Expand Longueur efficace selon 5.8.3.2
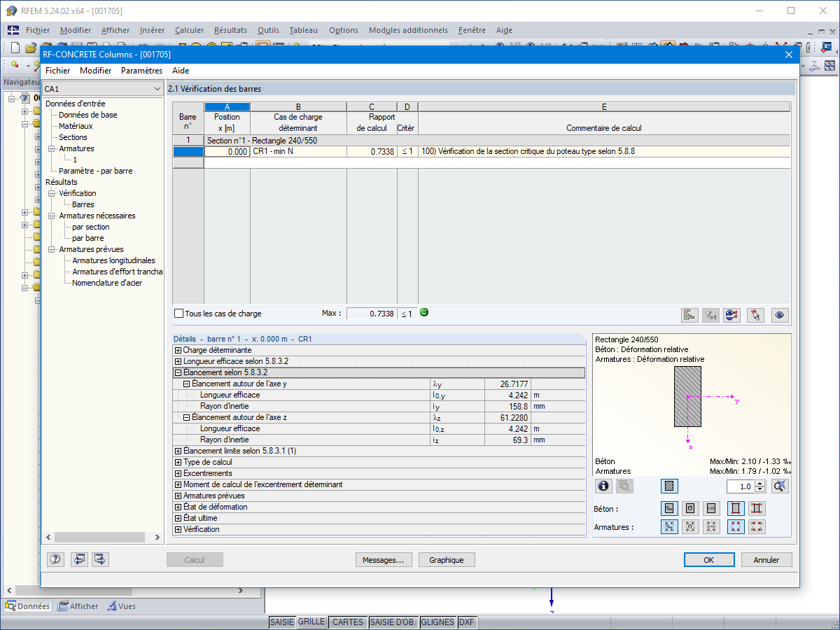The width and height of the screenshot is (840, 630). (178, 361)
